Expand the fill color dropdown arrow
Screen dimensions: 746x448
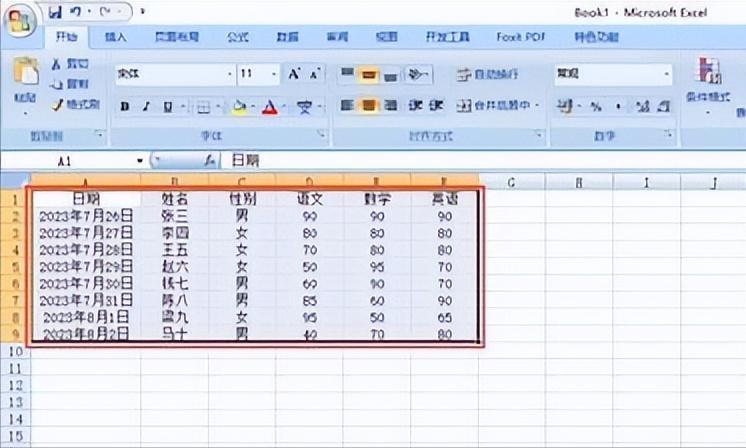pyautogui.click(x=254, y=107)
